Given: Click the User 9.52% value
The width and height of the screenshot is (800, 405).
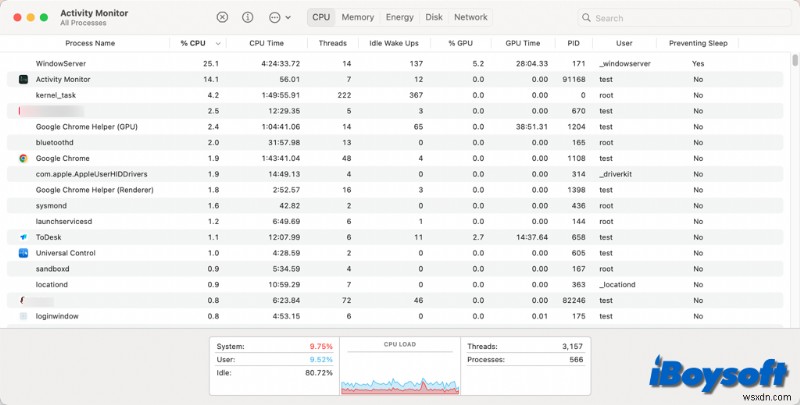Looking at the screenshot, I should pyautogui.click(x=321, y=360).
